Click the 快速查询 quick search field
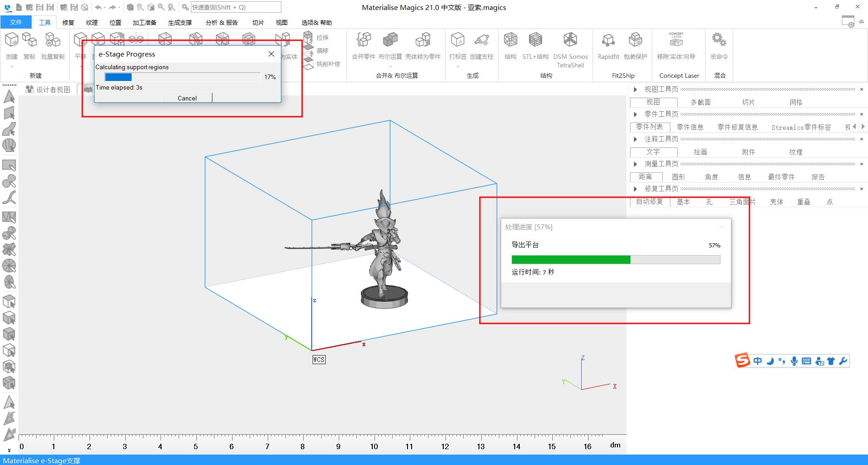 pyautogui.click(x=236, y=7)
